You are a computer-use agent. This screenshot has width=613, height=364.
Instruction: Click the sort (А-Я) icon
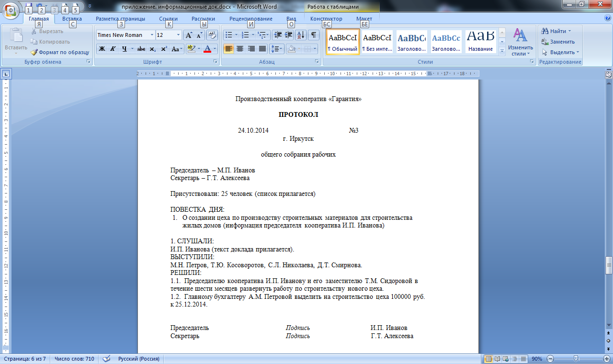click(301, 35)
